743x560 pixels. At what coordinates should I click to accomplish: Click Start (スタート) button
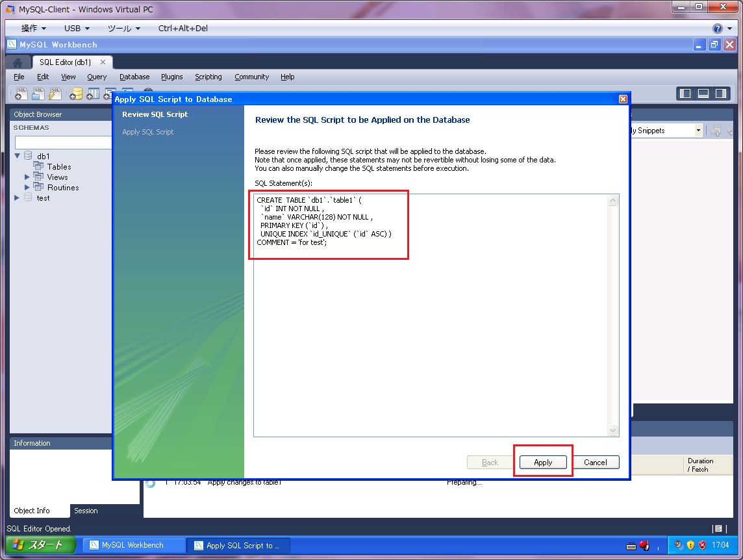(x=40, y=545)
